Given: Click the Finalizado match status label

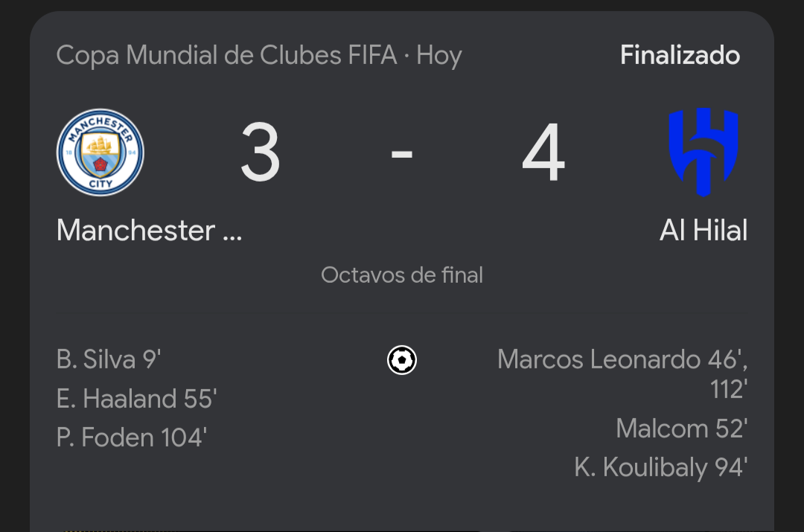Looking at the screenshot, I should [680, 55].
